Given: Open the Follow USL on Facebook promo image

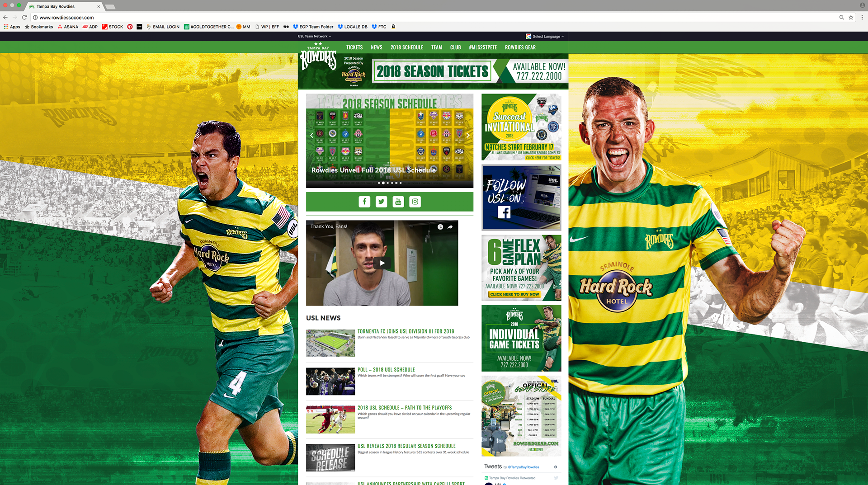Looking at the screenshot, I should tap(521, 198).
